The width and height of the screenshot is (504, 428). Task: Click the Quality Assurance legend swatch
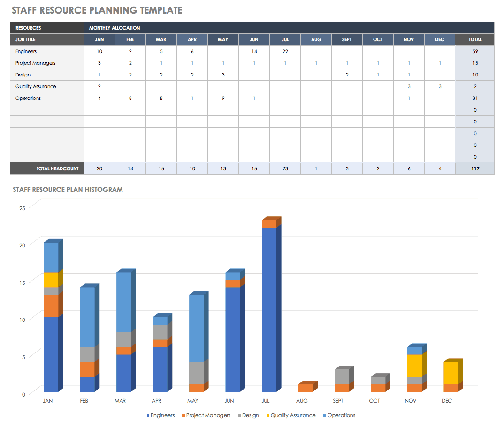pos(268,416)
